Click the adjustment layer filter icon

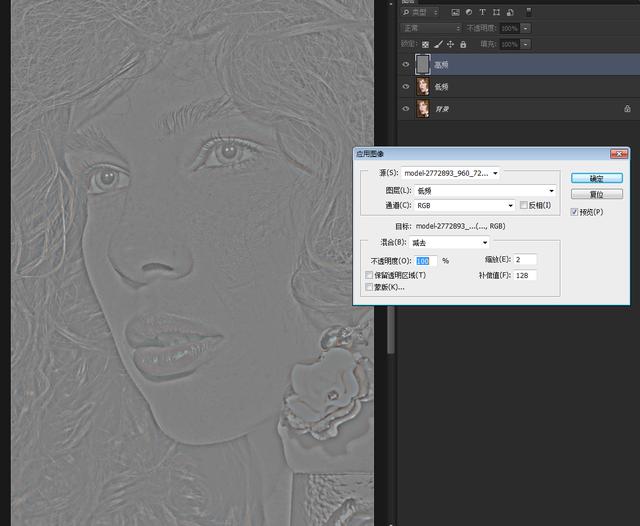coord(469,12)
